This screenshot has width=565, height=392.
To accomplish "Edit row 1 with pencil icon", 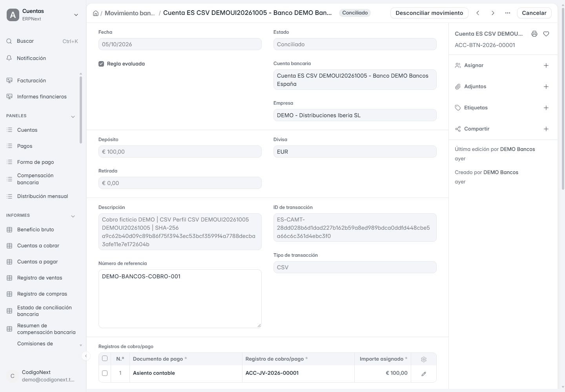I will [x=424, y=374].
